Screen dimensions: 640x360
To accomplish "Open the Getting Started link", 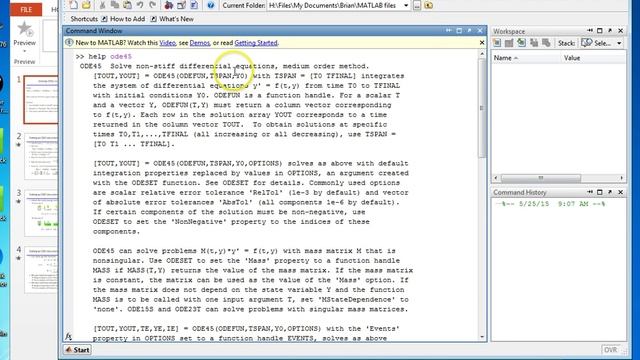I will click(256, 43).
